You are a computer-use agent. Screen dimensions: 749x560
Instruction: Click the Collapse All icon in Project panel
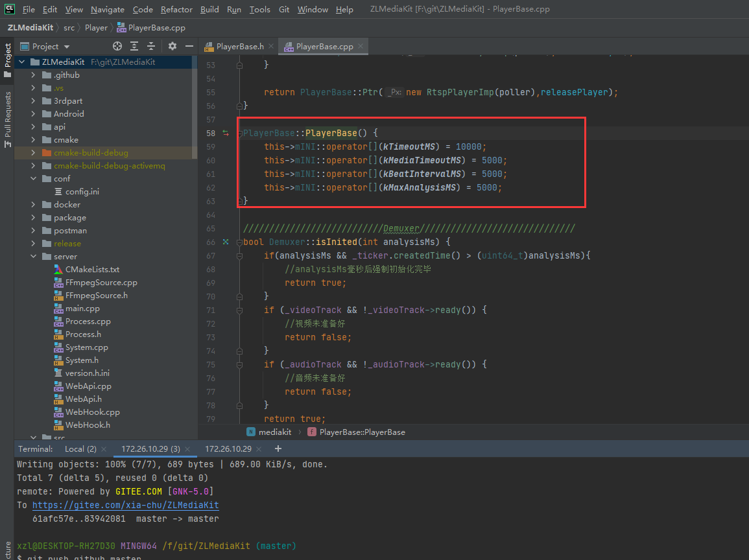click(151, 46)
